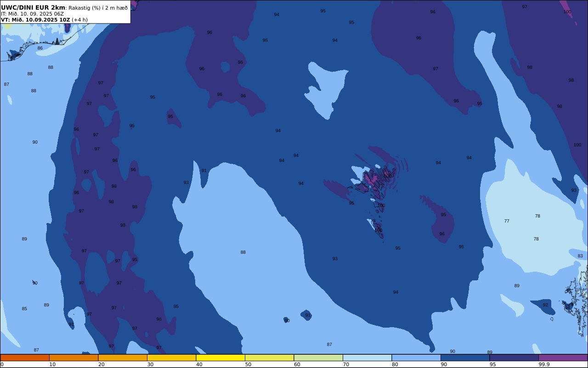Viewport: 588px width, 368px height.
Task: Click the '(+4 h)' forecast offset text
Action: point(80,20)
